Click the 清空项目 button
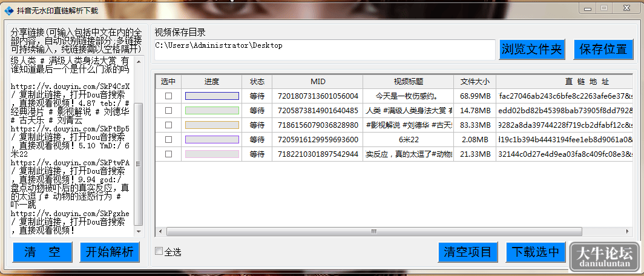Viewport: 644px width, 276px height. pos(468,252)
